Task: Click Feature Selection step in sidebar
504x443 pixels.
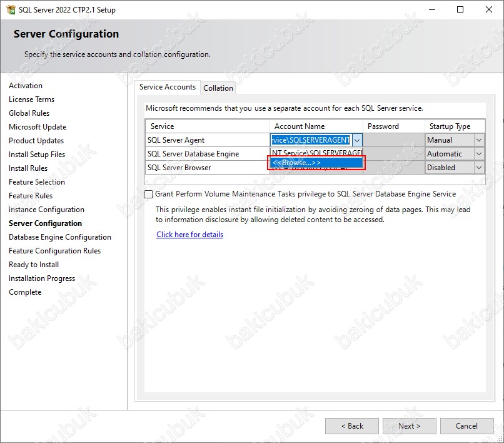Action: 37,182
